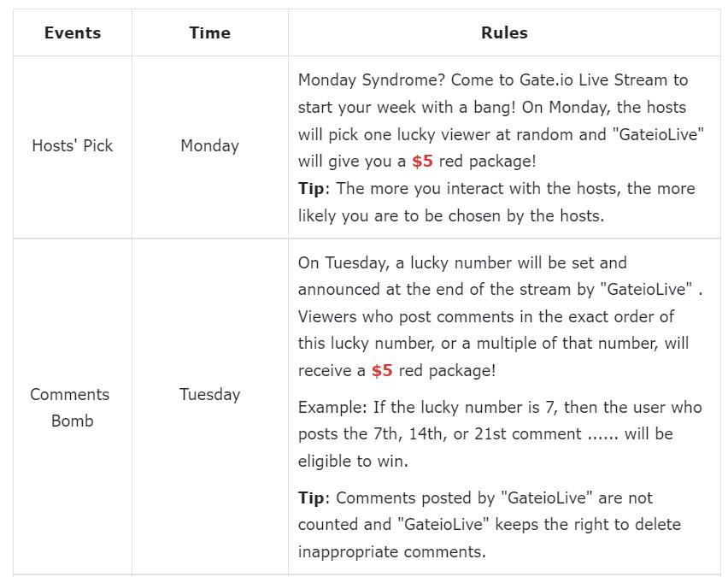Click the 'inappropriate comments.' text

pos(391,551)
